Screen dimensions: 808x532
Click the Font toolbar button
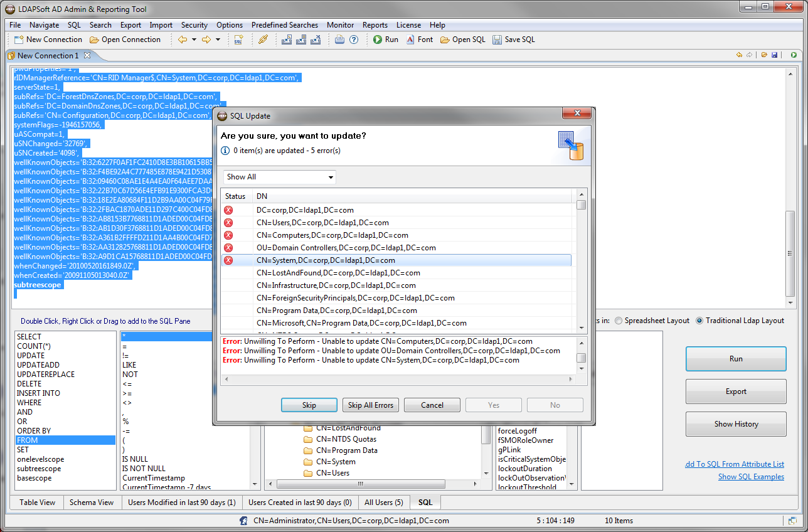coord(419,40)
